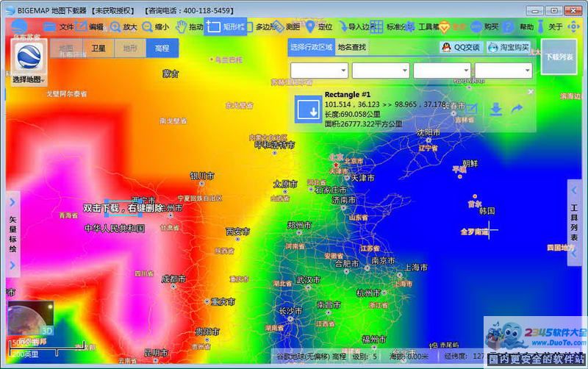Click the edit icon in Rectangle #1 panel
This screenshot has height=369, width=588.
point(472,110)
